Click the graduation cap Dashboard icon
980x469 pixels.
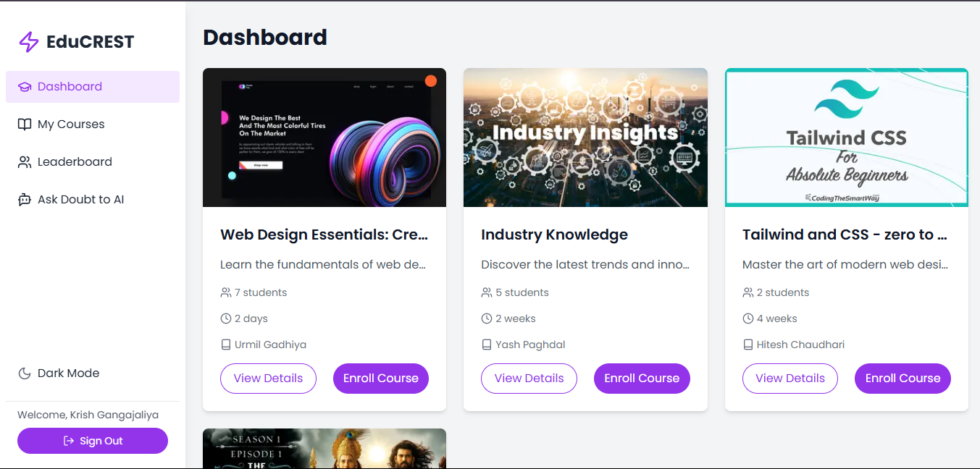tap(25, 87)
